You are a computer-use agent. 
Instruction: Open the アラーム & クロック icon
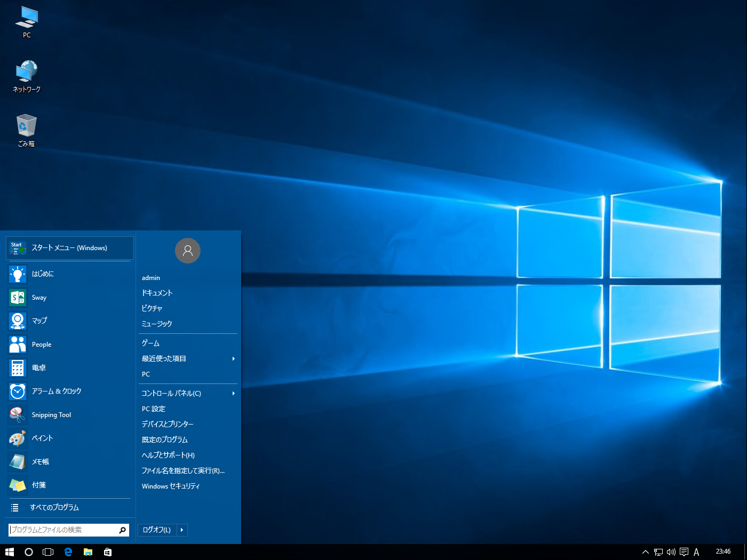tap(18, 391)
